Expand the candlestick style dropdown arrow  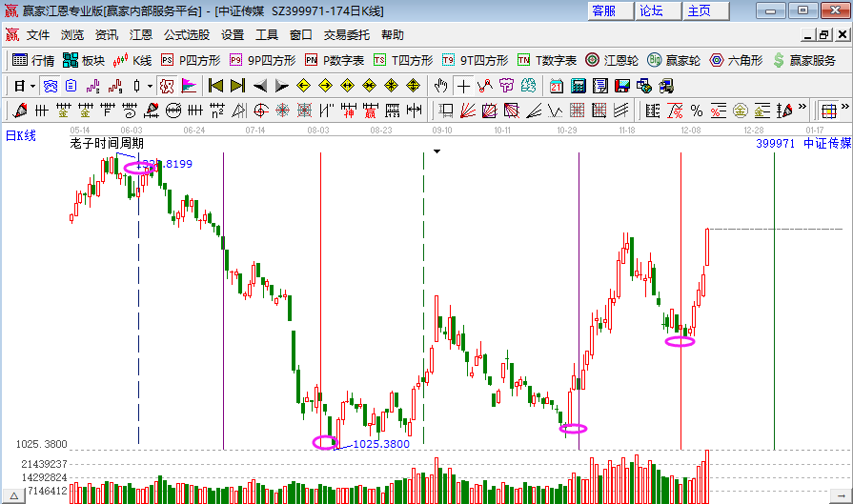pos(151,86)
